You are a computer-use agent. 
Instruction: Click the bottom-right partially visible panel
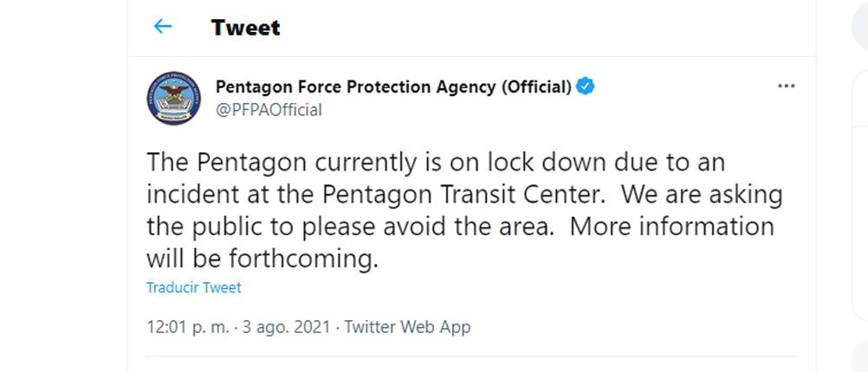859,356
